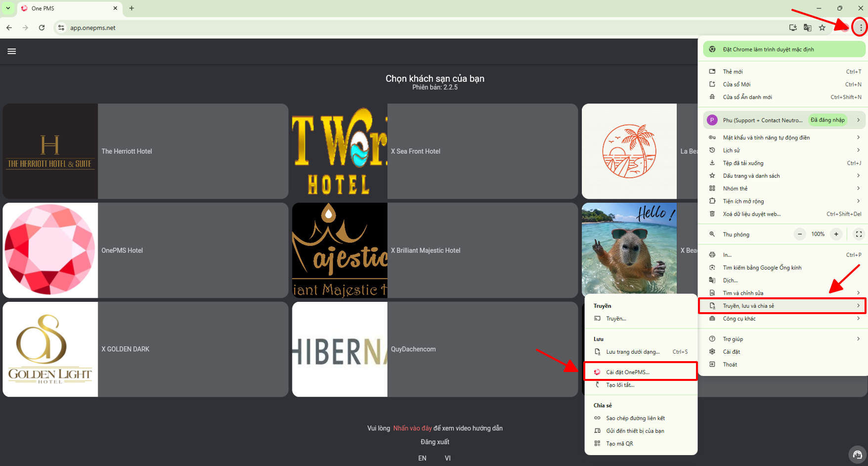Screen dimensions: 868x466
Task: Select Tạo lối tắt...
Action: pyautogui.click(x=641, y=385)
